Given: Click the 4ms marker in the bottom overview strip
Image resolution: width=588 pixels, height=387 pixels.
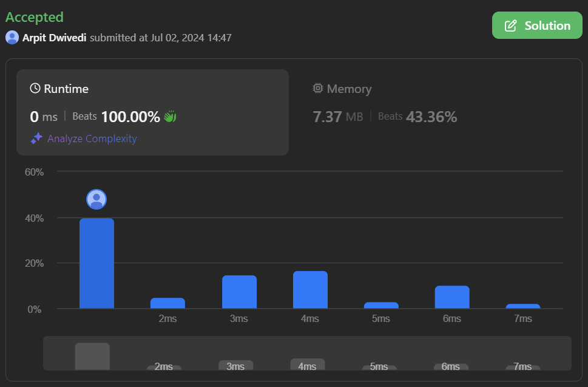Looking at the screenshot, I should coord(308,365).
